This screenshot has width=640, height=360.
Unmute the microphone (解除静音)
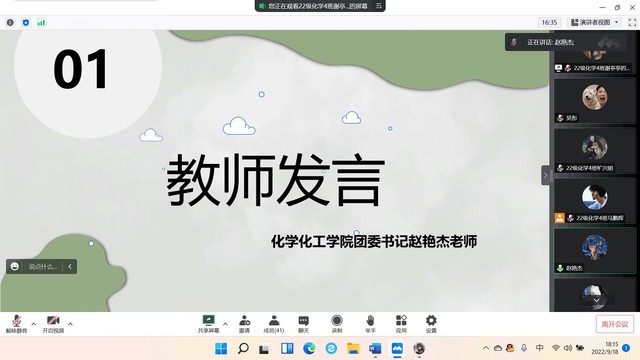pyautogui.click(x=16, y=324)
